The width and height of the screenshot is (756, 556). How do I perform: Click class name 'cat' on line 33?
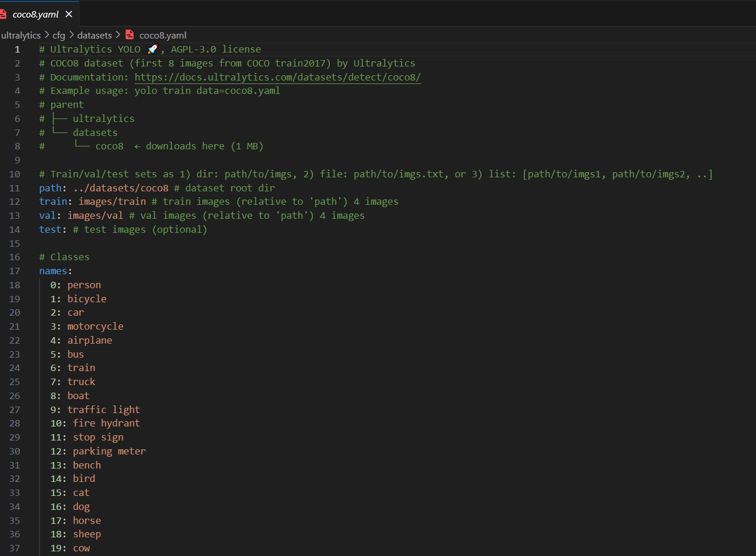[x=81, y=493]
